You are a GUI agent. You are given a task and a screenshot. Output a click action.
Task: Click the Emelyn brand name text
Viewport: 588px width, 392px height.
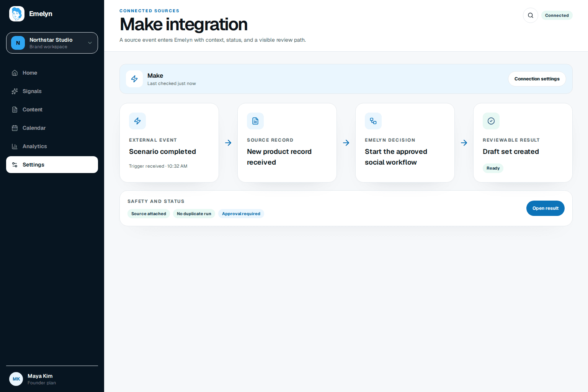point(41,14)
